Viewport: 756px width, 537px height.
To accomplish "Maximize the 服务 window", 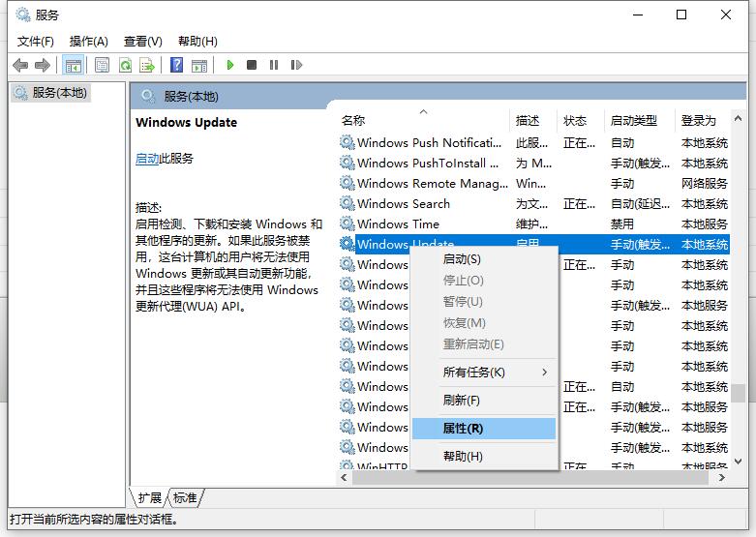I will (681, 15).
